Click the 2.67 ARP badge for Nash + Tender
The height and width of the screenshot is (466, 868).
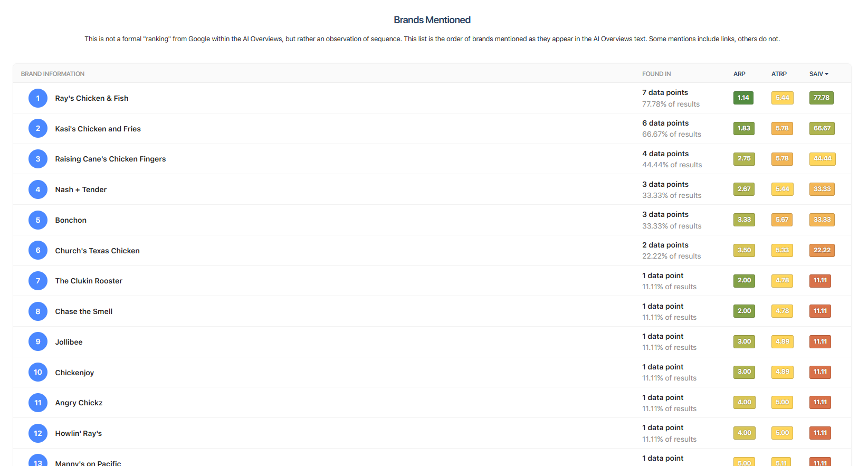[x=744, y=189]
